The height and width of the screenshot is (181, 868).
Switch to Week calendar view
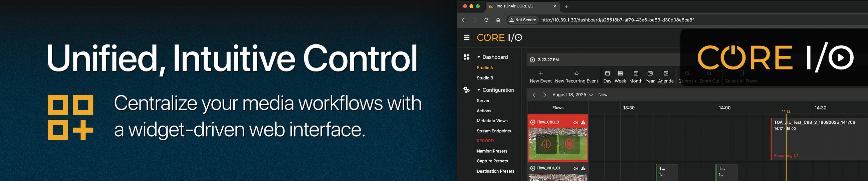[x=620, y=77]
